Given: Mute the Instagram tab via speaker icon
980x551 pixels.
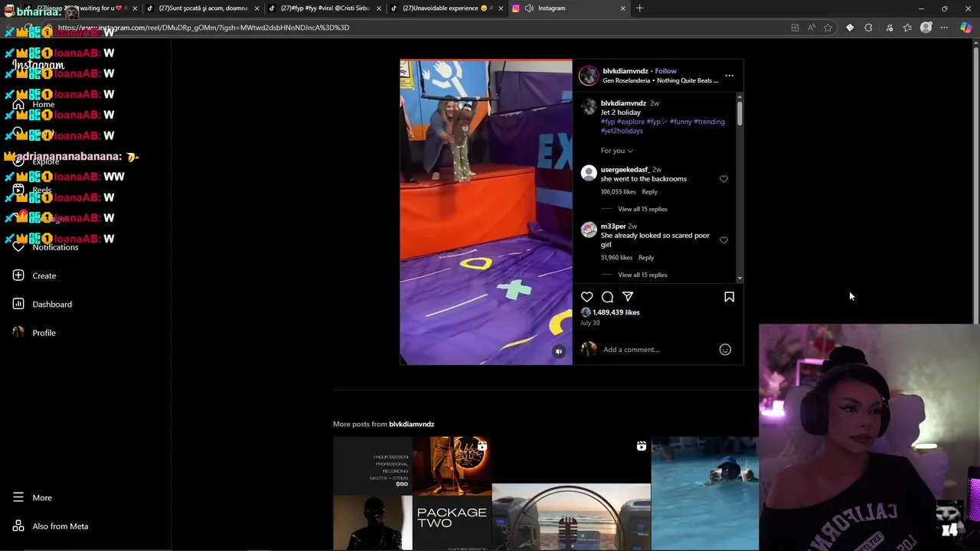Looking at the screenshot, I should 529,8.
